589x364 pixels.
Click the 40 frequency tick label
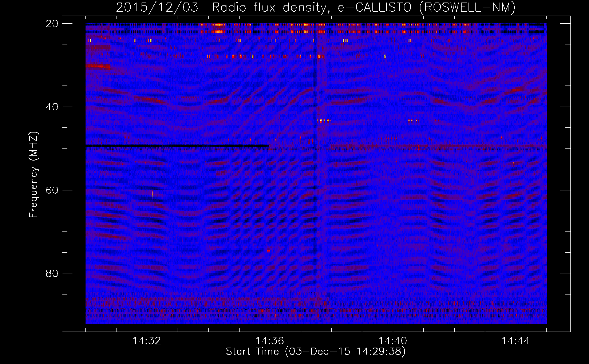52,107
